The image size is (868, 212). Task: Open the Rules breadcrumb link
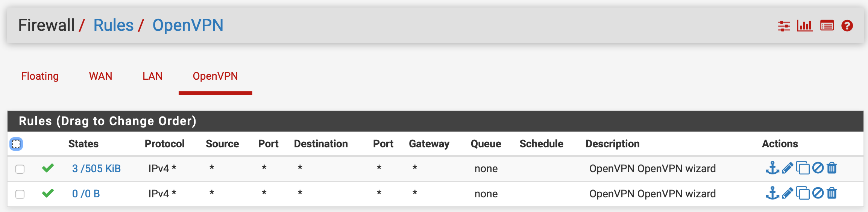point(113,25)
